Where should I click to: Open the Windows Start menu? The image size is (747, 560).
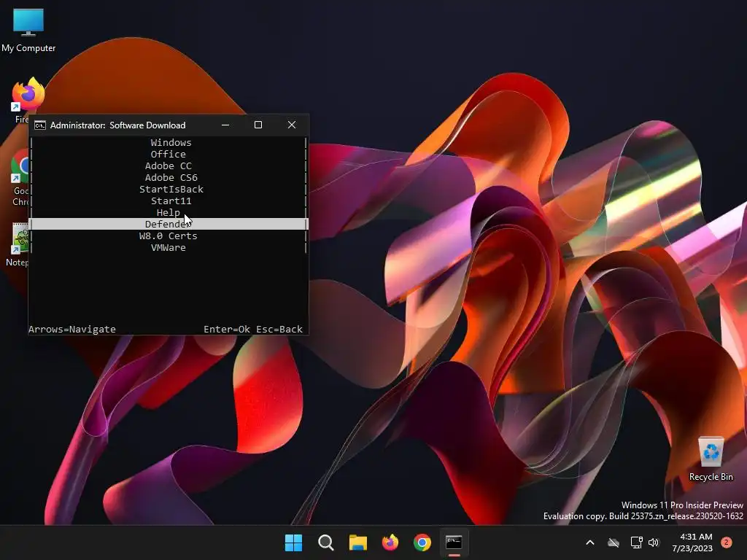click(x=293, y=542)
